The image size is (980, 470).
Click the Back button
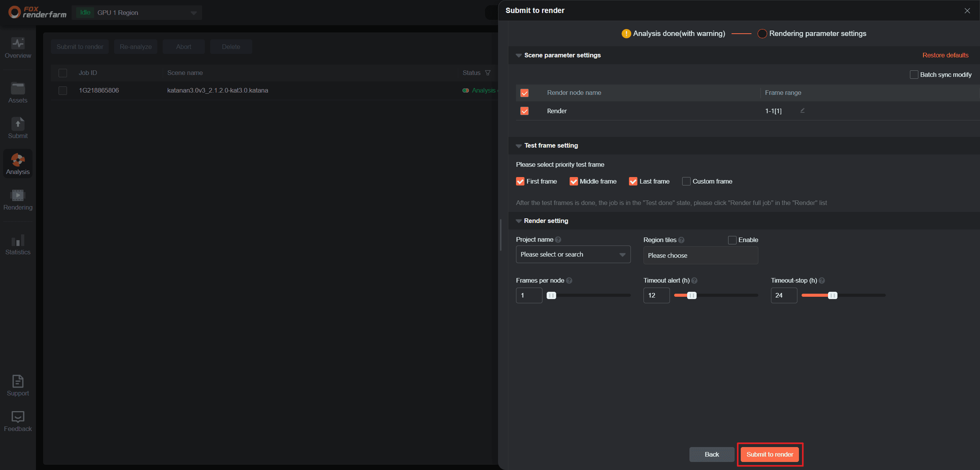click(712, 454)
